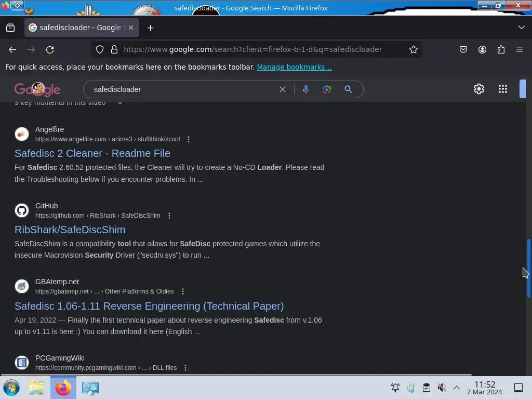
Task: Open Save to Pocket button
Action: pyautogui.click(x=463, y=49)
